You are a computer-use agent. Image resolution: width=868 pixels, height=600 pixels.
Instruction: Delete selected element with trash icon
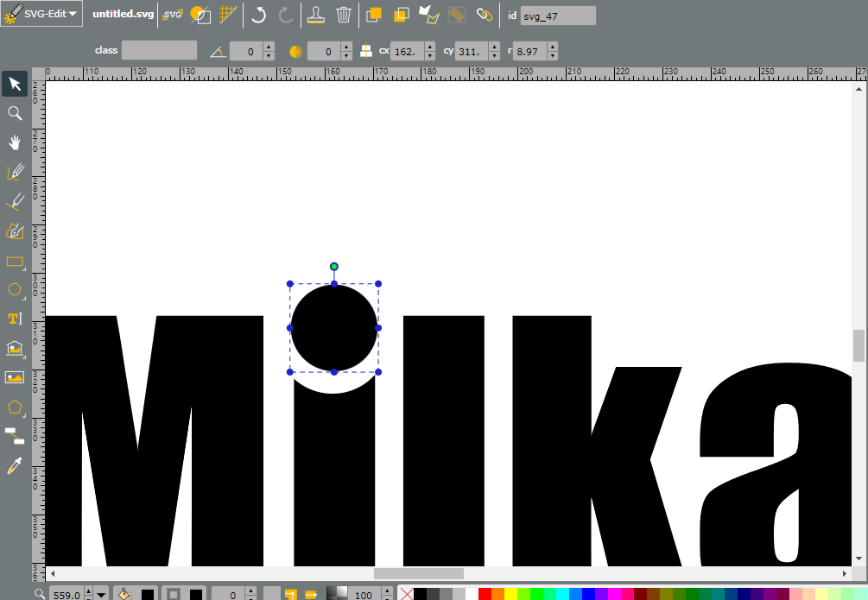[x=343, y=15]
